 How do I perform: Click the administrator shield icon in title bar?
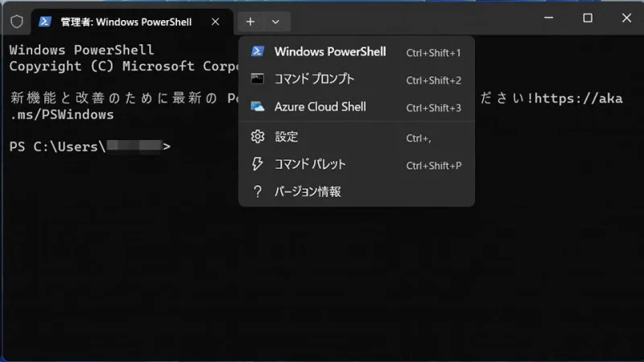point(15,22)
